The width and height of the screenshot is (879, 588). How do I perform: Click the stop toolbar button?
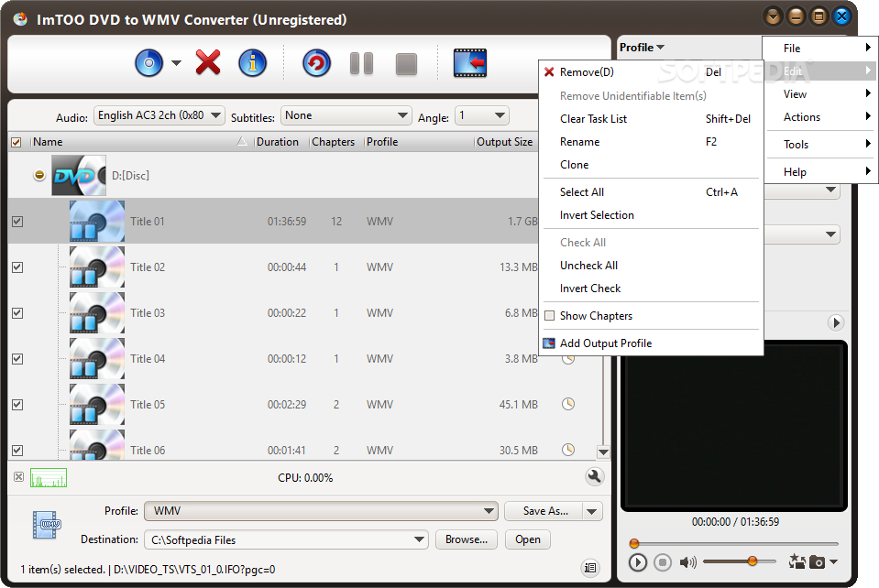[406, 64]
